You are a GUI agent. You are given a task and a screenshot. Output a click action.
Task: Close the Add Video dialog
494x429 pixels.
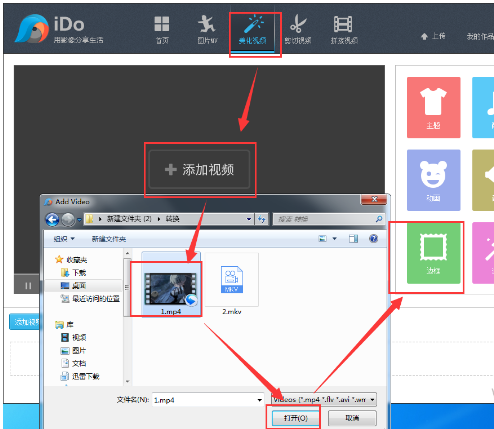(374, 199)
